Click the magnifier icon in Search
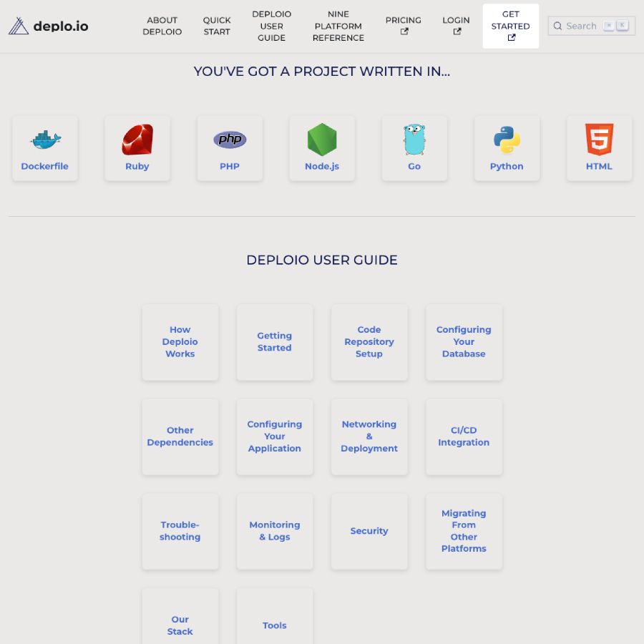Image resolution: width=644 pixels, height=644 pixels. 557,26
